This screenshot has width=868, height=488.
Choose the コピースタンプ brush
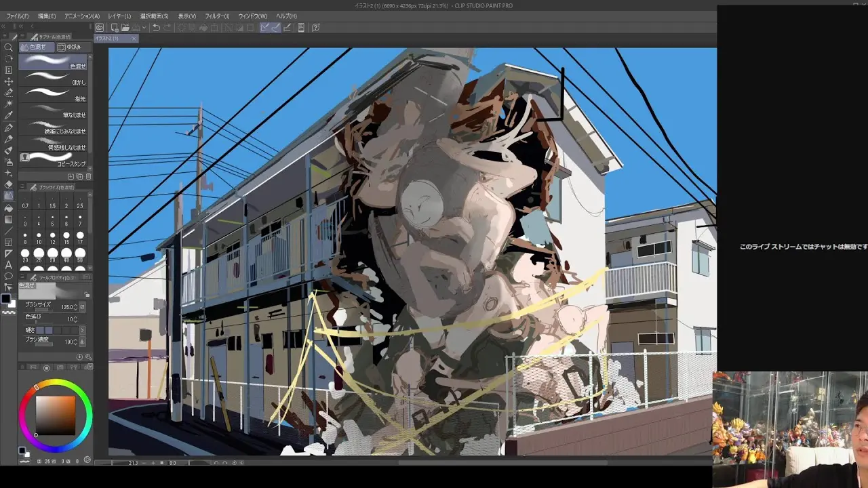point(54,159)
